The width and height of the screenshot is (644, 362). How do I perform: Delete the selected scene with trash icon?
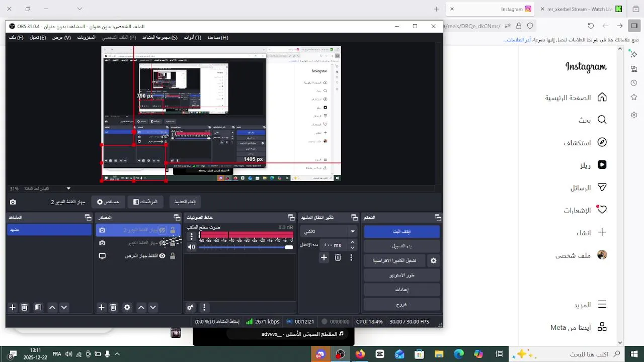pos(24,307)
